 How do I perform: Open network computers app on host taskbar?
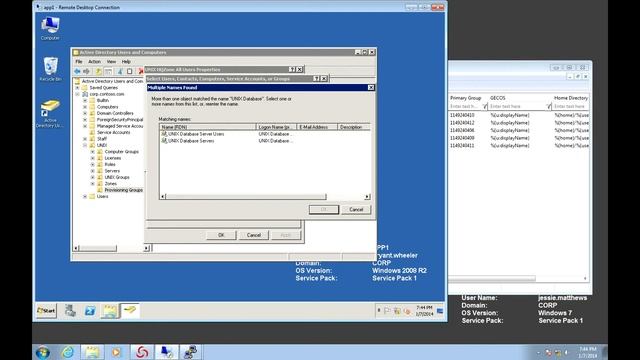coord(190,352)
